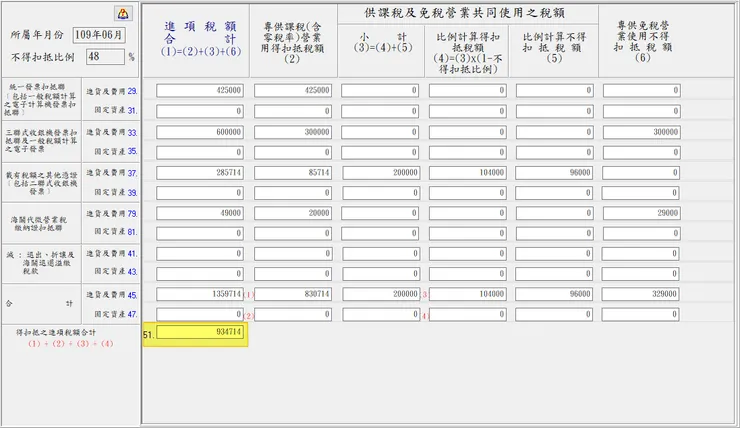Select row 45 subtotal field showing 200000

pyautogui.click(x=381, y=294)
